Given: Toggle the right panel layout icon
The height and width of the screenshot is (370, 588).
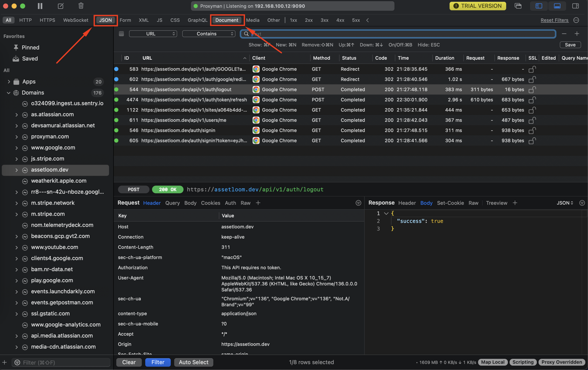Looking at the screenshot, I should pyautogui.click(x=576, y=6).
